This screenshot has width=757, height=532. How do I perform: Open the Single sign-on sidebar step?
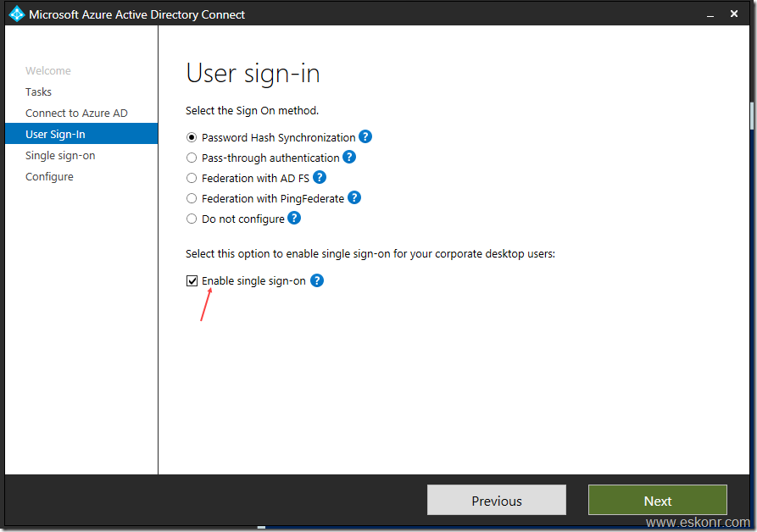pyautogui.click(x=60, y=155)
